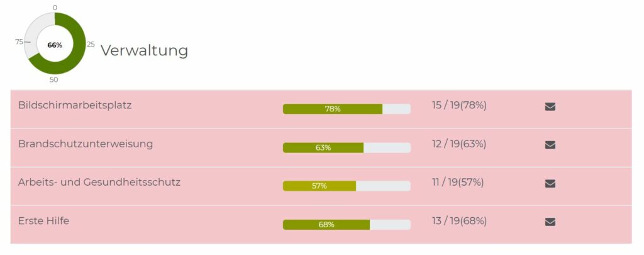Click the 13 / 19(68%) completion count
Image resolution: width=644 pixels, height=255 pixels.
point(459,221)
